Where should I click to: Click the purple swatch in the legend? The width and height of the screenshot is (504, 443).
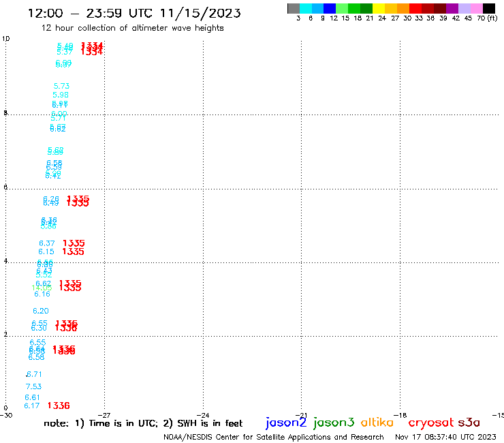[x=452, y=8]
